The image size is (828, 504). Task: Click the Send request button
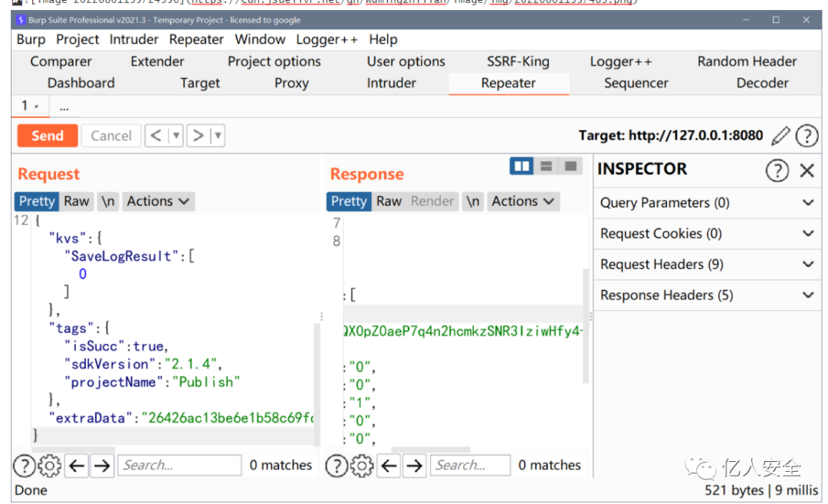coord(48,136)
